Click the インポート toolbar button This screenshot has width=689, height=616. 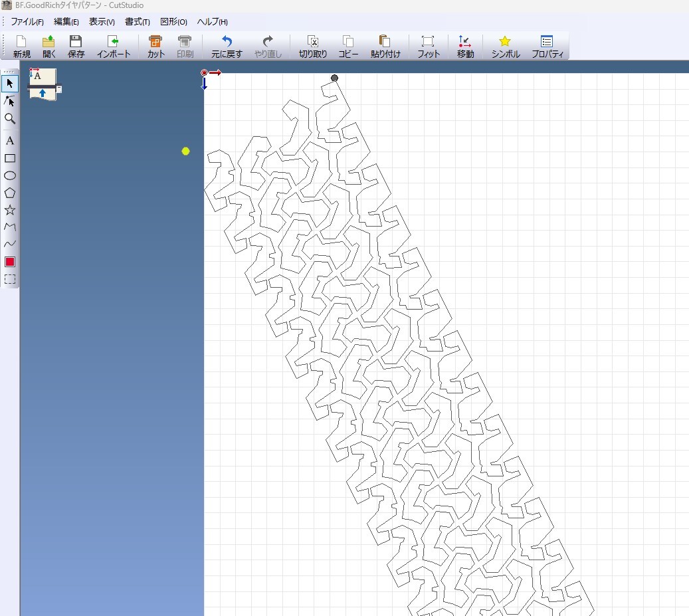(114, 47)
